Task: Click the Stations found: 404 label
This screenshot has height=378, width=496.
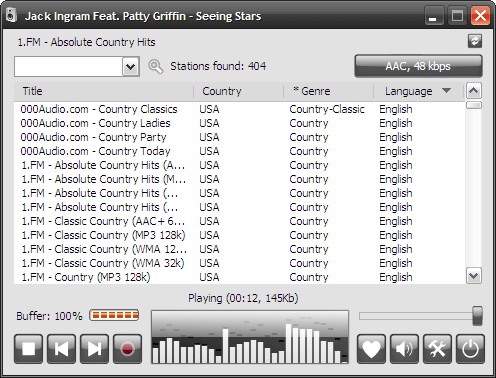Action: (218, 66)
